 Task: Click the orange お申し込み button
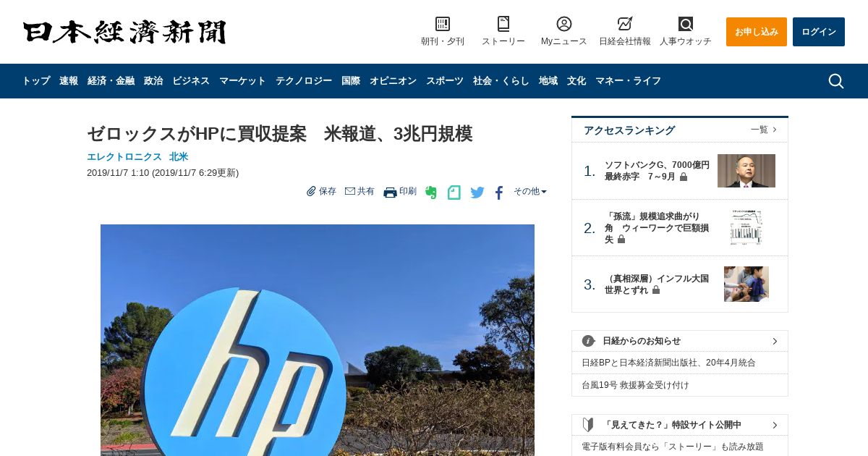[757, 32]
